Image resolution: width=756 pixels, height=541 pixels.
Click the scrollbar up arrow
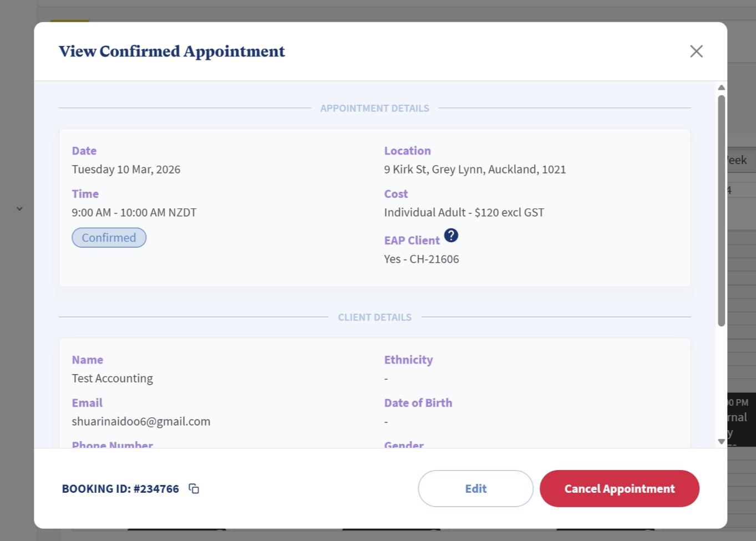click(x=721, y=88)
